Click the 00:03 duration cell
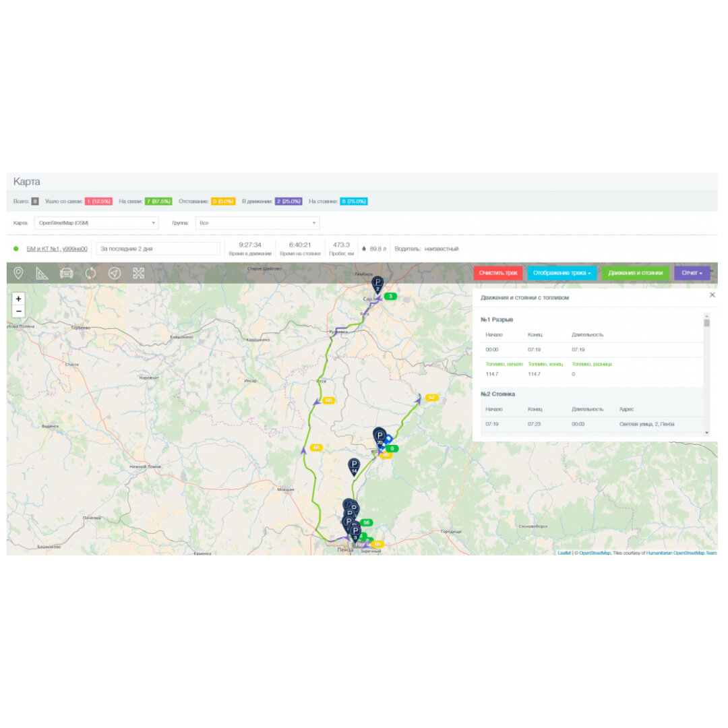 (578, 425)
